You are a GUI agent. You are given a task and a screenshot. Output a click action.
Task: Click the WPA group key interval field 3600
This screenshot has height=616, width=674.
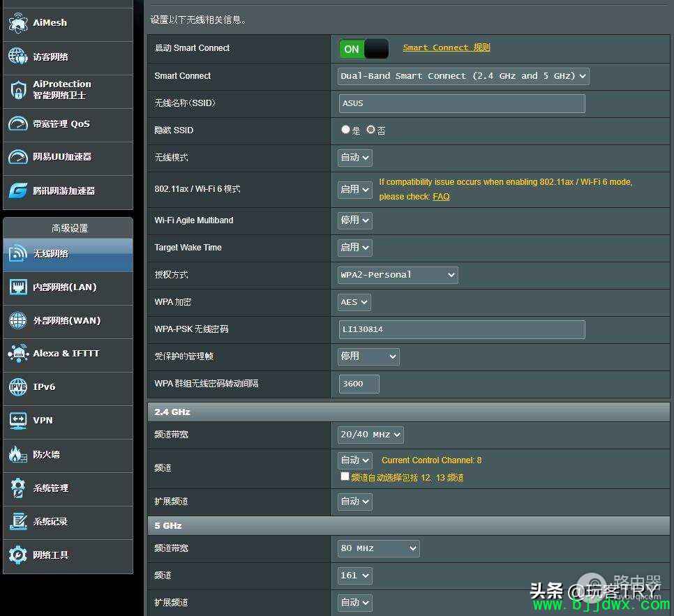click(x=359, y=384)
